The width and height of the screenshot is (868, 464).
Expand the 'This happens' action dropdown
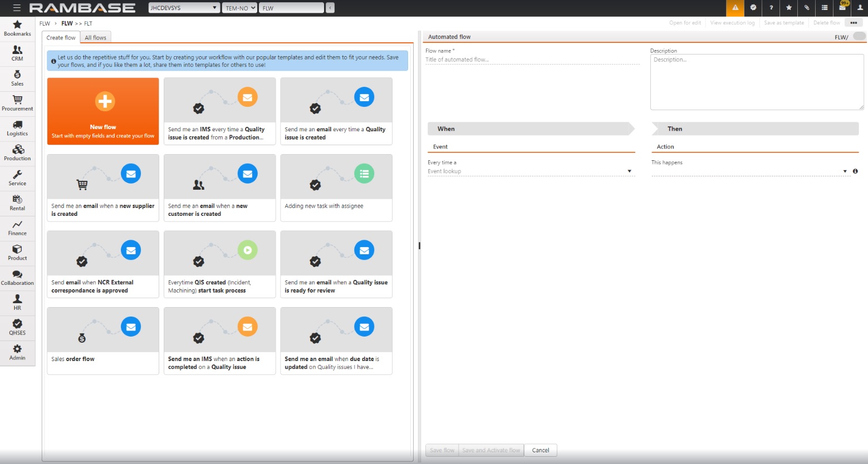tap(845, 171)
